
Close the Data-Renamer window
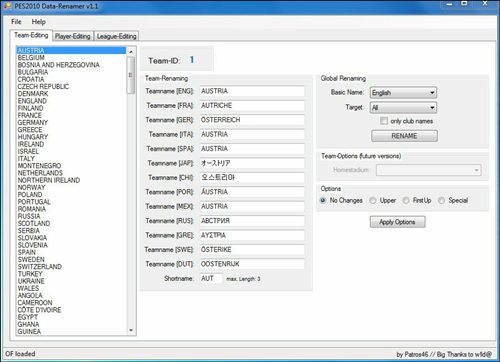485,4
